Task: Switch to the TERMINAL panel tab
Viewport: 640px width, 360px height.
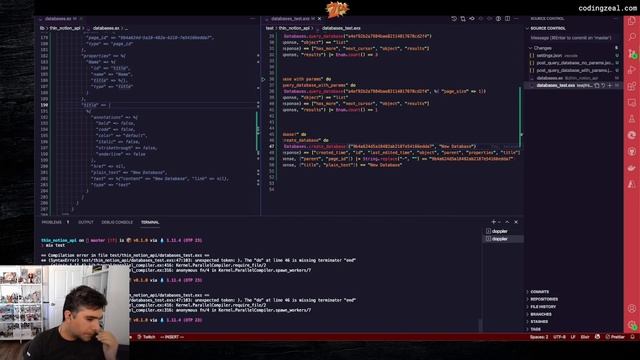Action: (x=150, y=222)
